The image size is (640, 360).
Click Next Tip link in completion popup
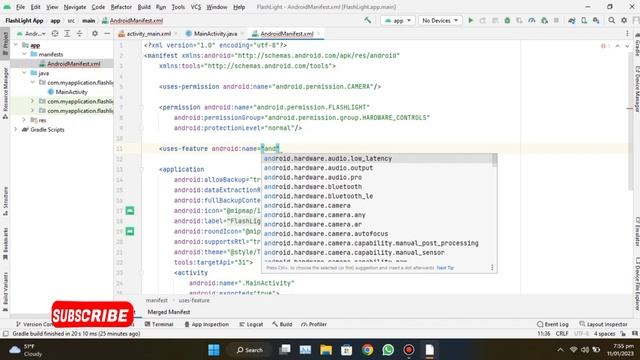pyautogui.click(x=445, y=268)
